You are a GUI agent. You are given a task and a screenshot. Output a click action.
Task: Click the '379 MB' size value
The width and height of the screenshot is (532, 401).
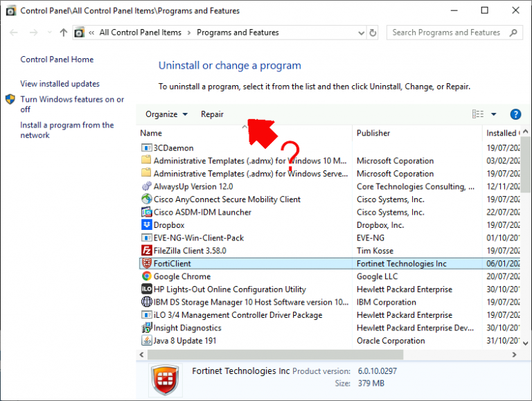click(x=371, y=384)
